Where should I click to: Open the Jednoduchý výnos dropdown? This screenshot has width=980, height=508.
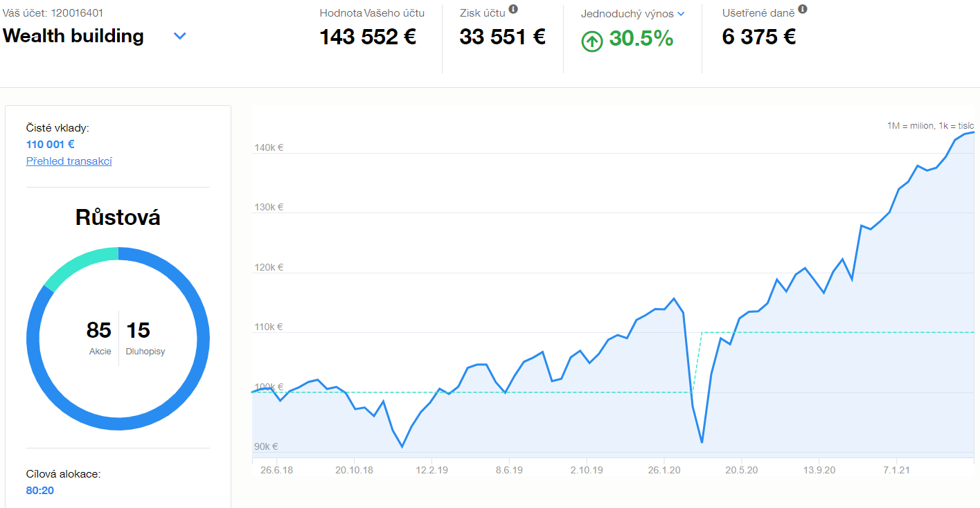pos(681,14)
